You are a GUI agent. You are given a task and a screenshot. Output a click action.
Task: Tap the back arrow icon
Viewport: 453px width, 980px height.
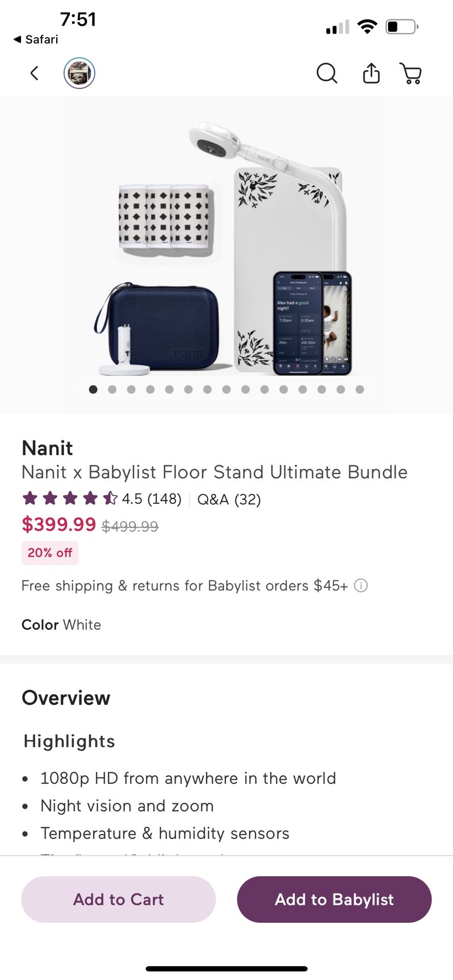(34, 73)
